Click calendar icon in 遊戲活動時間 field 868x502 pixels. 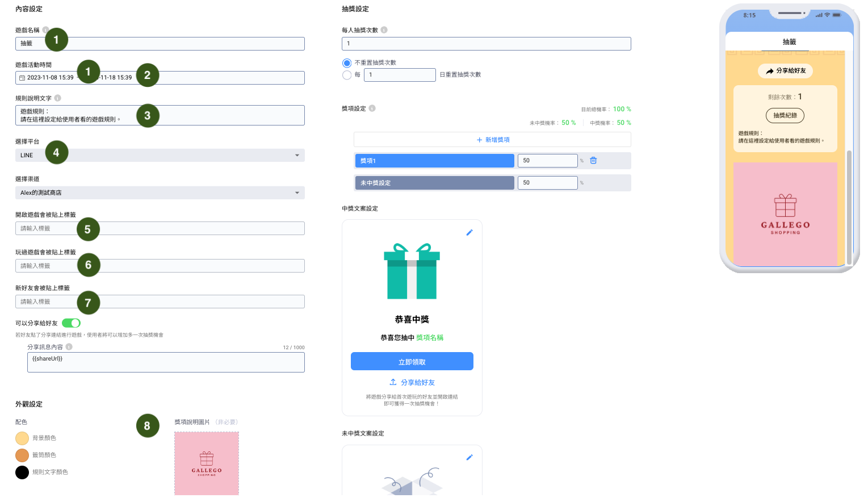[x=22, y=78]
